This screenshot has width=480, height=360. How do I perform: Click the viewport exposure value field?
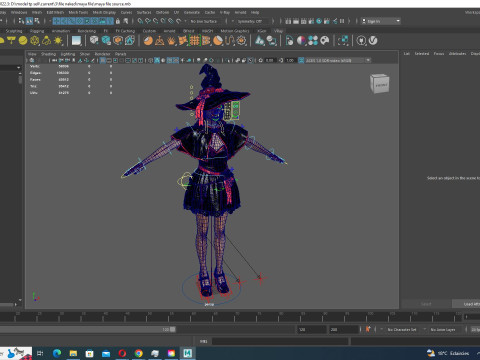click(269, 60)
